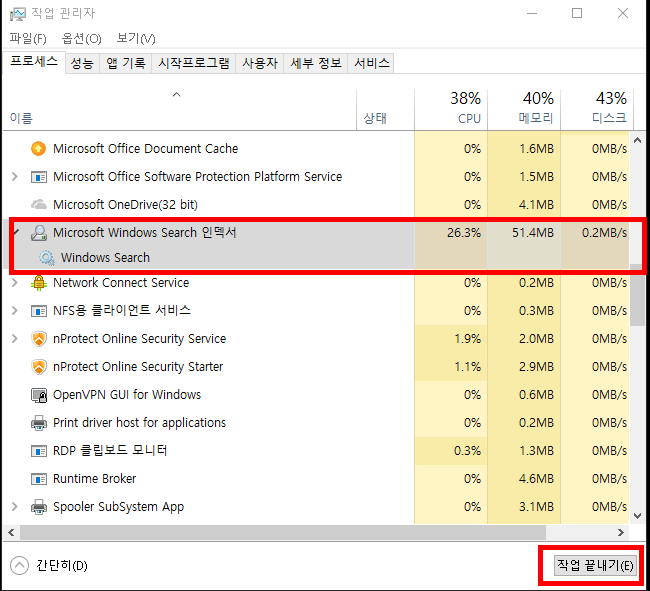The image size is (650, 591).
Task: Click the RDP clipboard monitor icon
Action: [39, 451]
